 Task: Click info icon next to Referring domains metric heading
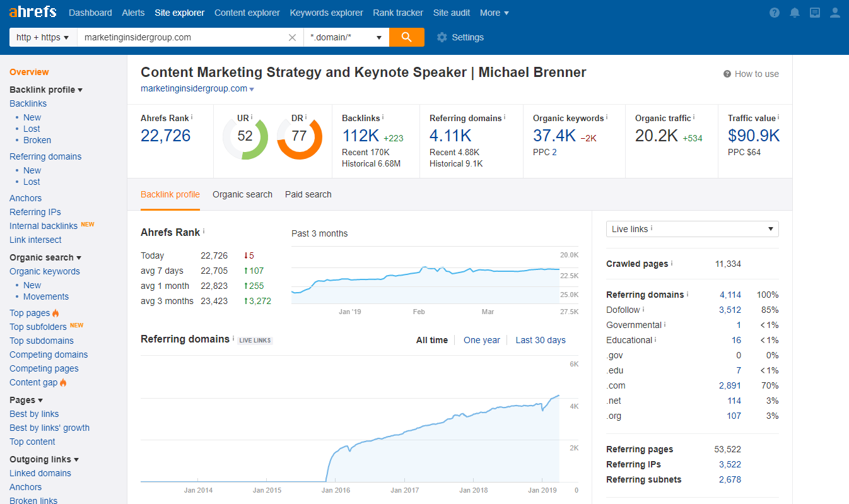tap(505, 117)
